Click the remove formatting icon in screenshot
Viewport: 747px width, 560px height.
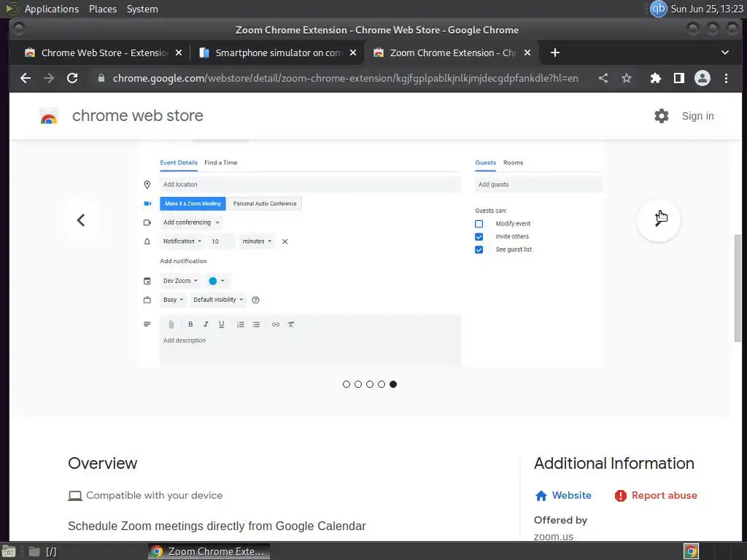coord(290,324)
